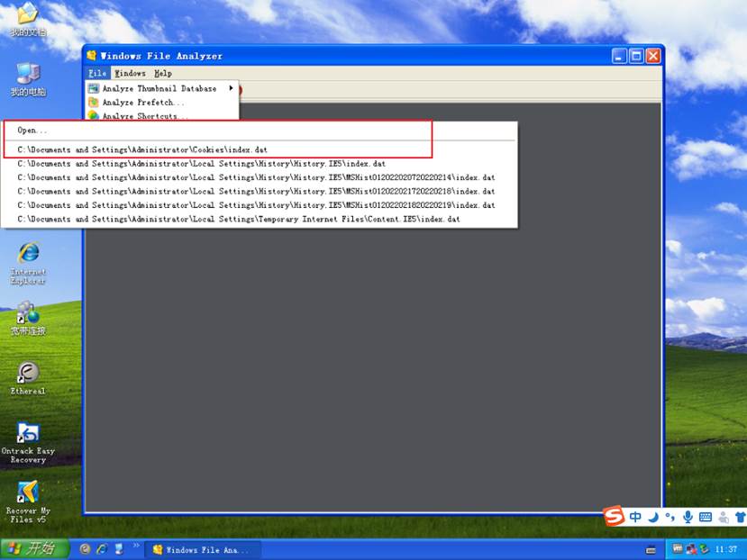Click the second system tray icon

[691, 549]
